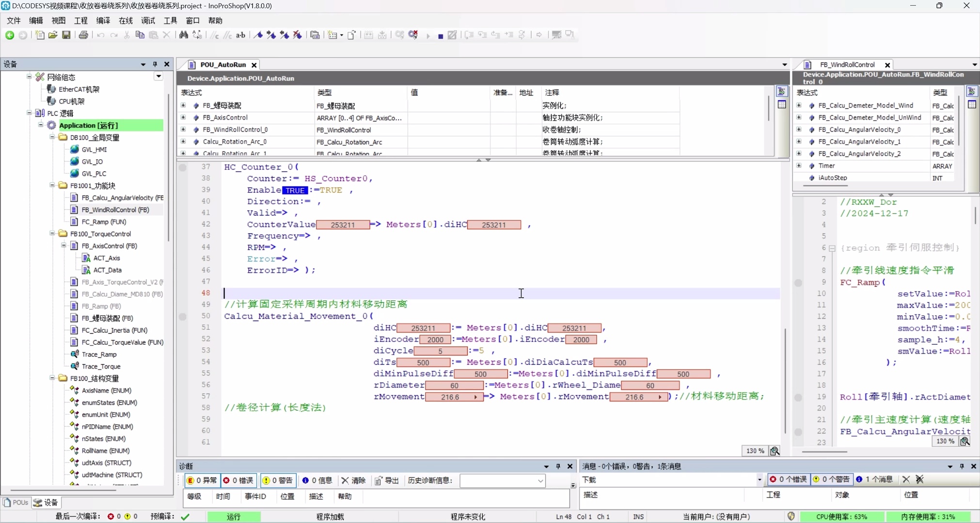
Task: Toggle the 1 个消息 filter in messages panel
Action: click(875, 479)
